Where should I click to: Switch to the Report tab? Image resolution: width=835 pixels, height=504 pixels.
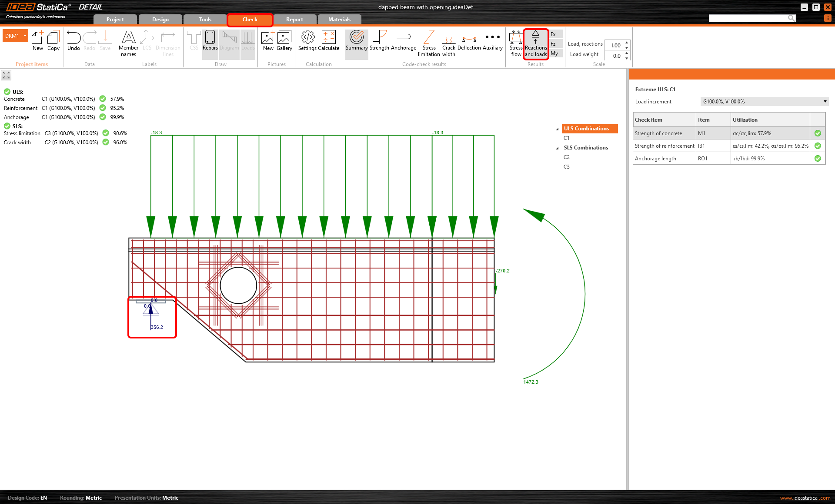(x=294, y=20)
